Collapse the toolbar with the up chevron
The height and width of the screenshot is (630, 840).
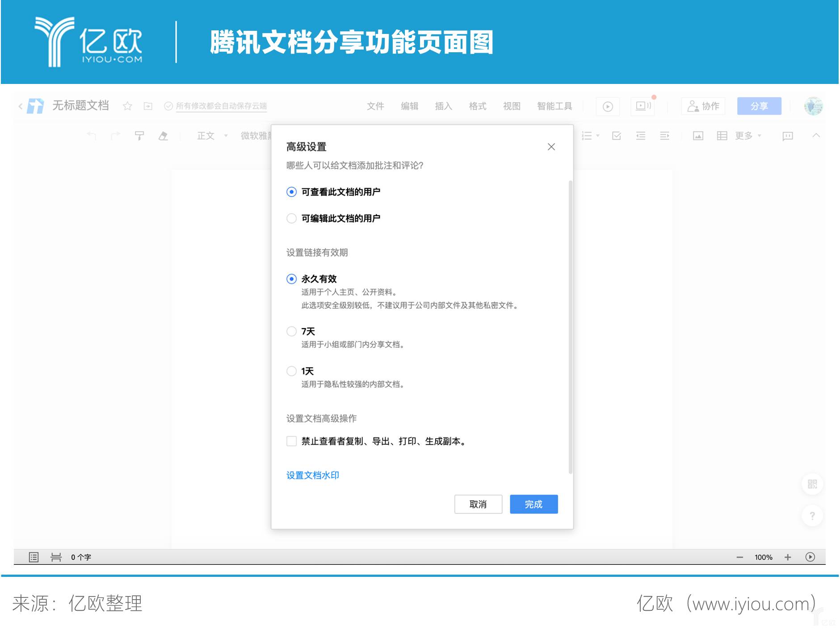(816, 135)
